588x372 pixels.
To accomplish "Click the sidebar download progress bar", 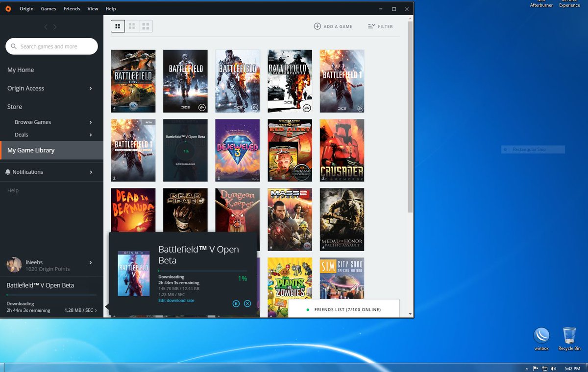I will (x=51, y=295).
